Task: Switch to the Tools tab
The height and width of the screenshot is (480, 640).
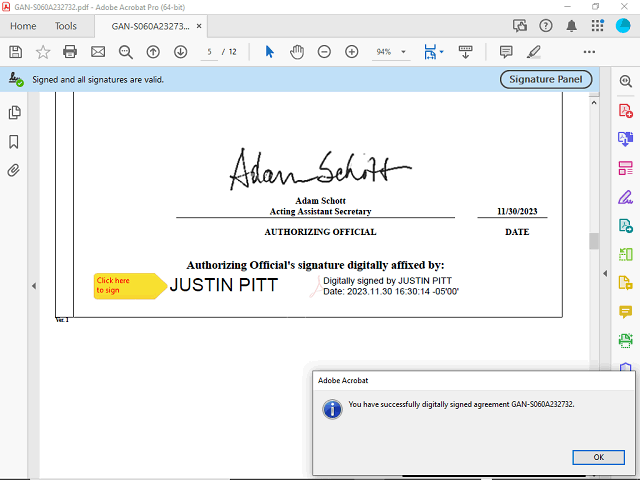Action: [66, 26]
